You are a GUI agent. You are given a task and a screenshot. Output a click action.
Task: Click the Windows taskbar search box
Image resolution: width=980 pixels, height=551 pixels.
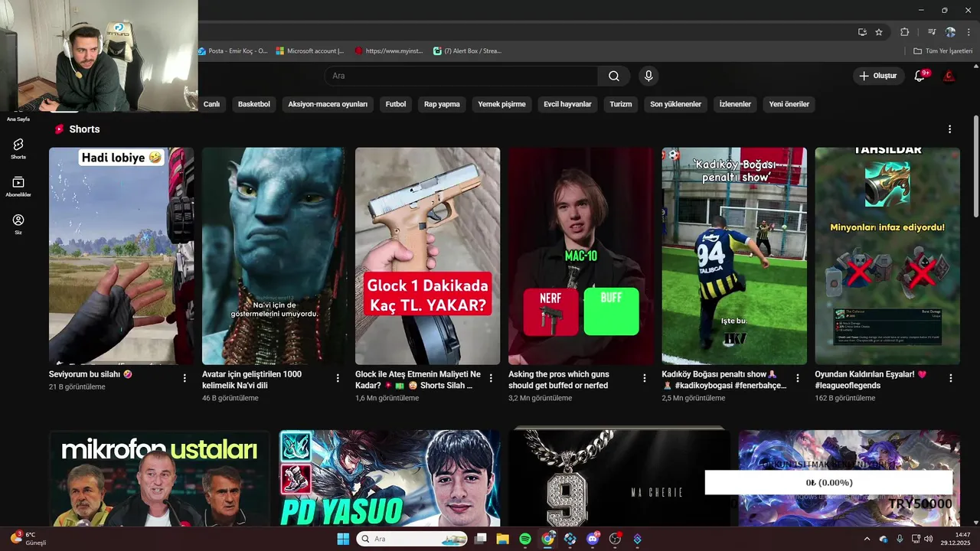[x=412, y=539]
